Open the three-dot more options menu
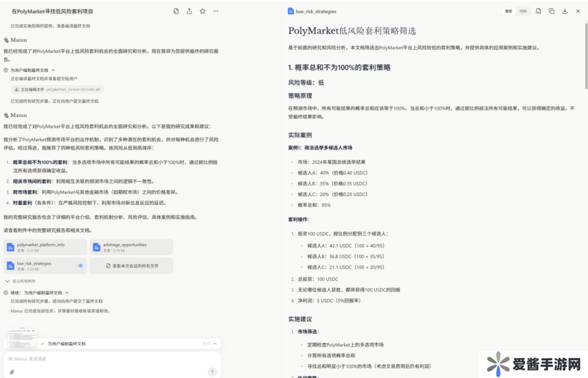Screen dimensions: 588x378 [216, 11]
